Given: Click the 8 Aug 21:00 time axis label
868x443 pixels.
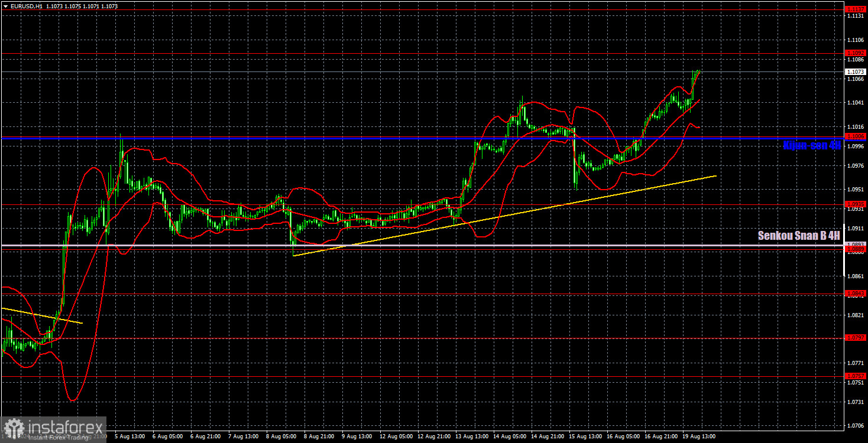Looking at the screenshot, I should click(319, 437).
